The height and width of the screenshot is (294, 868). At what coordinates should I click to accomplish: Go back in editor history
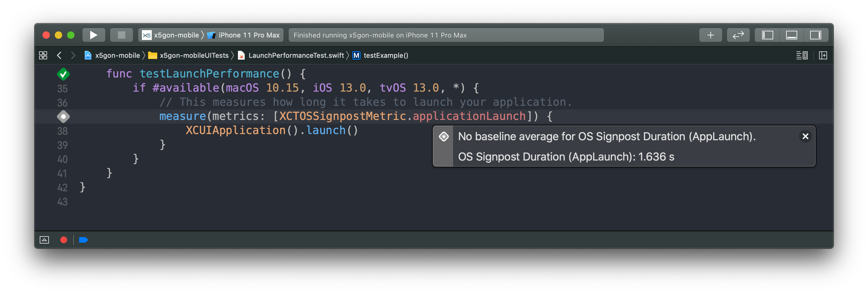coord(59,55)
